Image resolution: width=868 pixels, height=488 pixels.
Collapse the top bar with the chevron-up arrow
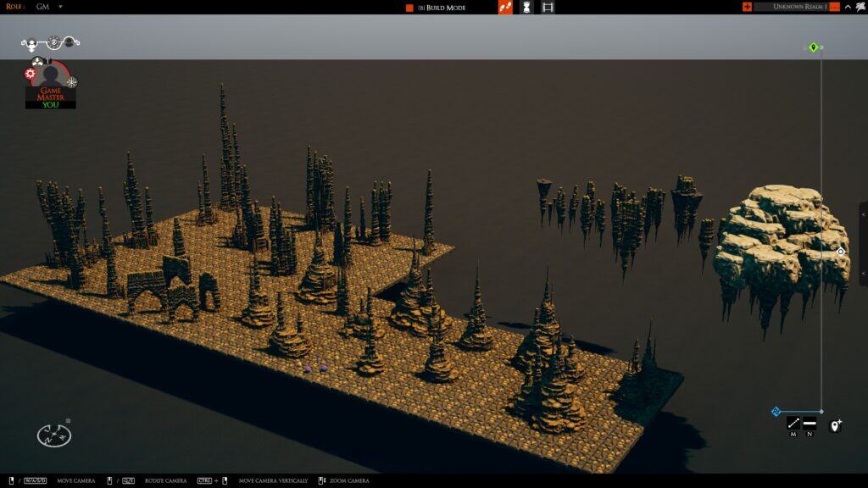coord(848,7)
